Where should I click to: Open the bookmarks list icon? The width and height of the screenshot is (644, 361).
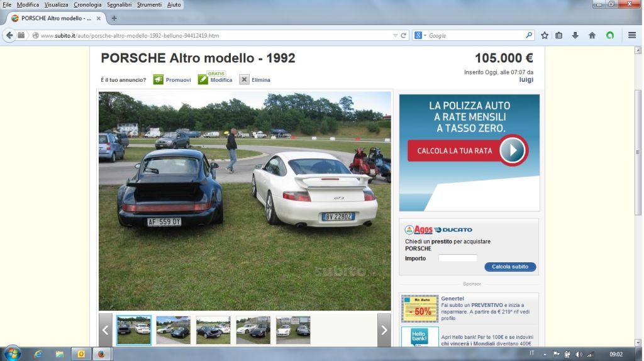click(559, 35)
